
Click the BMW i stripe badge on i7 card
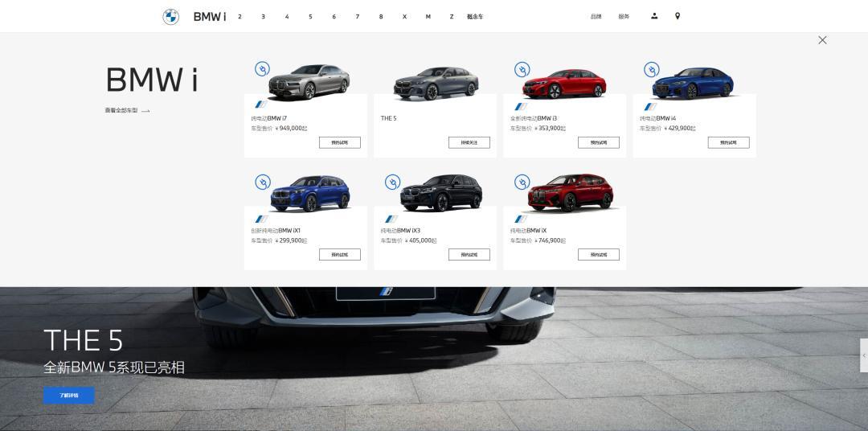[261, 105]
